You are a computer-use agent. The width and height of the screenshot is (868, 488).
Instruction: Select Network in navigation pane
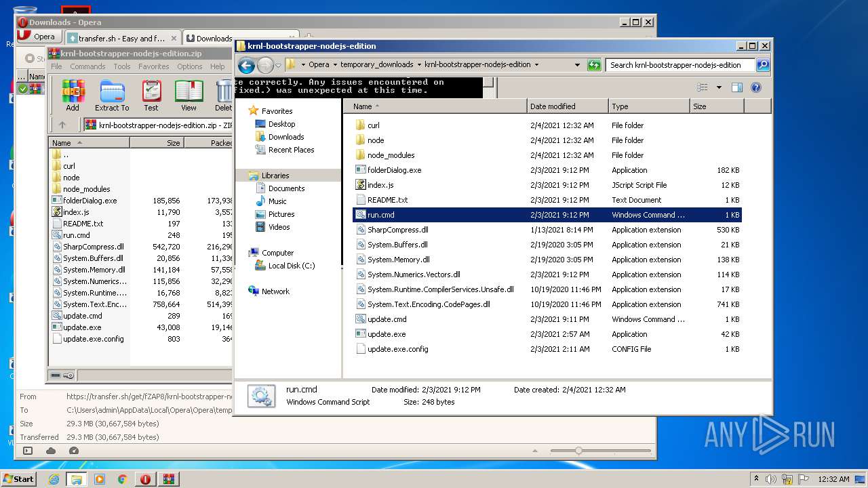[x=275, y=291]
